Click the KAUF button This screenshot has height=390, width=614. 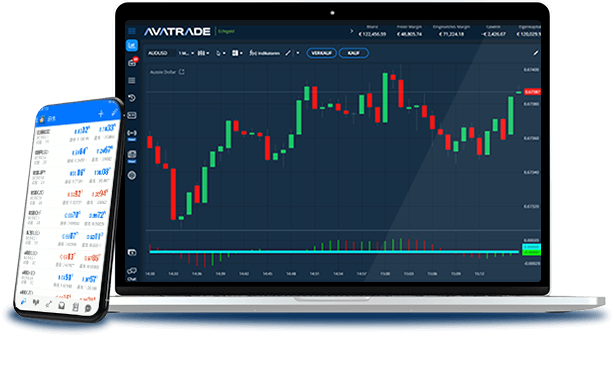click(x=354, y=53)
